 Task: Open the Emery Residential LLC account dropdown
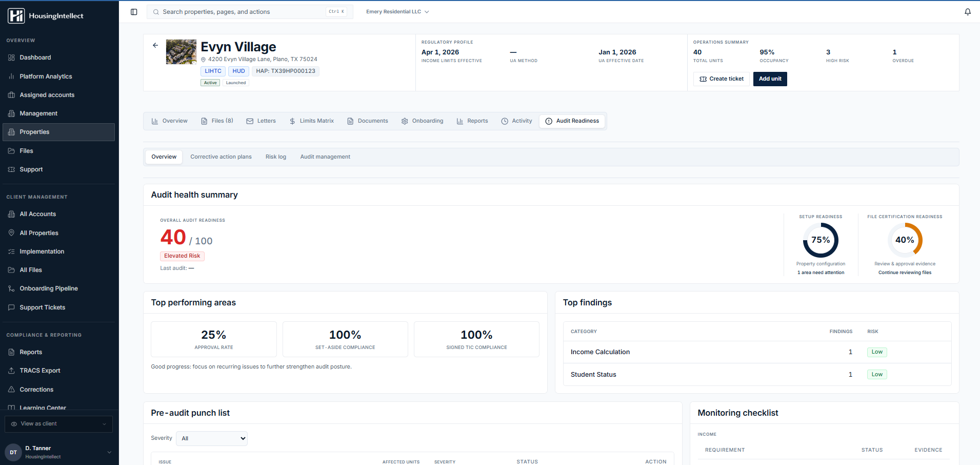point(397,12)
